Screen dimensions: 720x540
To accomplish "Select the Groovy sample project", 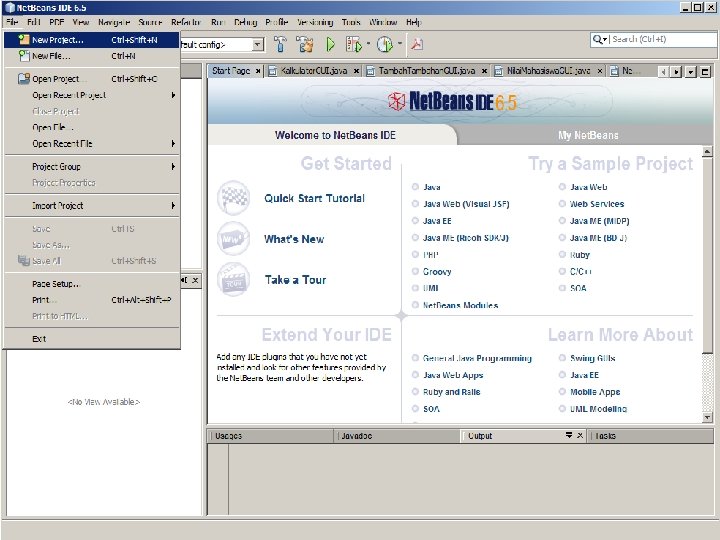I will click(x=437, y=271).
